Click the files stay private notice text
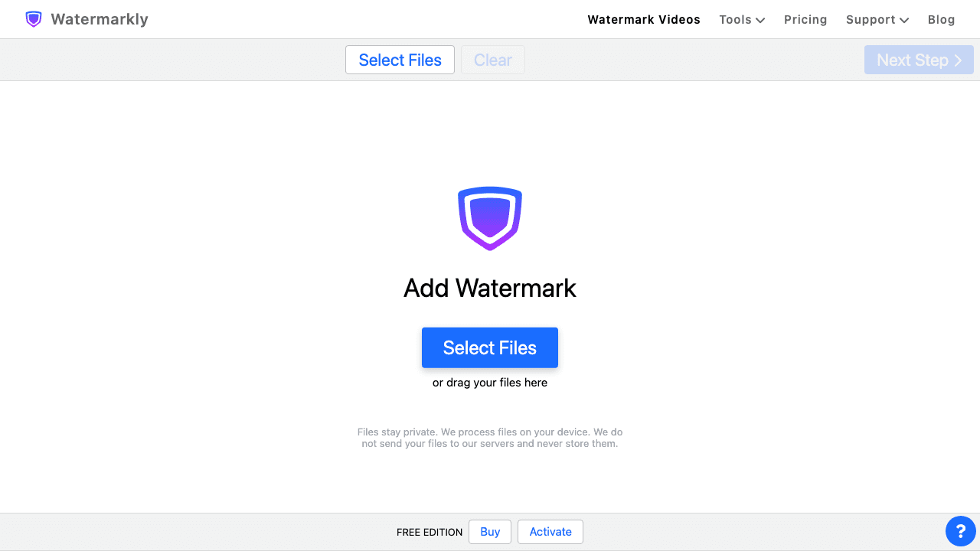The image size is (980, 551). pos(490,438)
